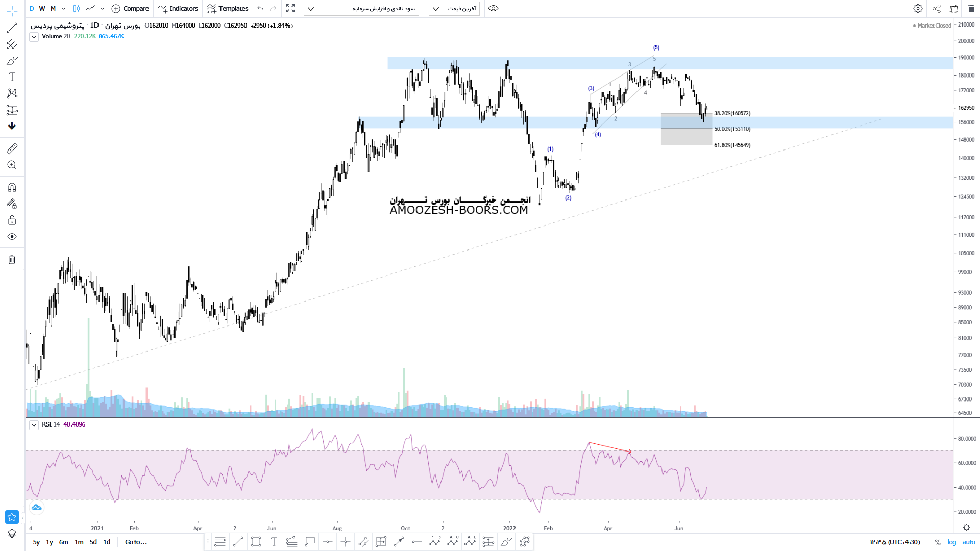Click the zoom in magnifier tool

tap(12, 165)
